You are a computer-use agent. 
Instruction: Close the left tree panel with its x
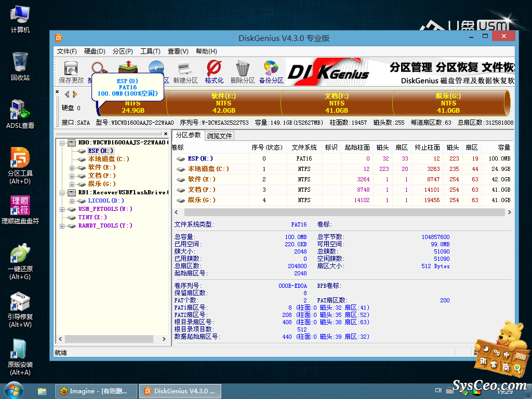click(x=166, y=134)
